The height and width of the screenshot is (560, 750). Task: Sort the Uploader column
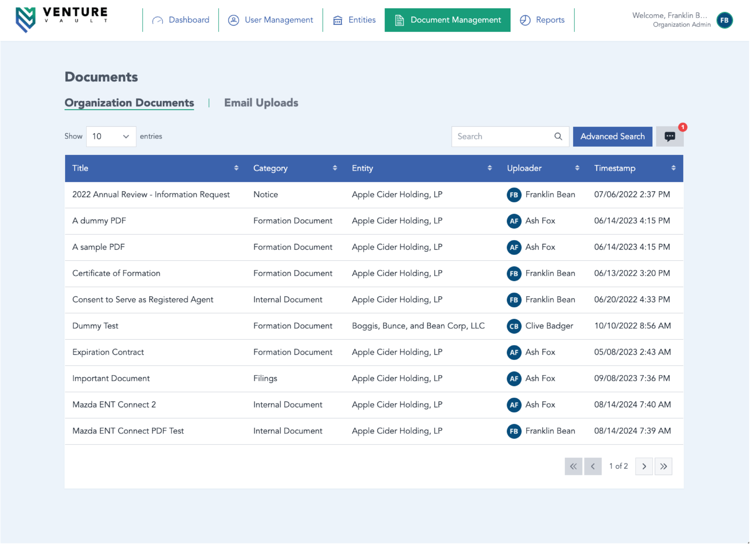[x=577, y=168]
